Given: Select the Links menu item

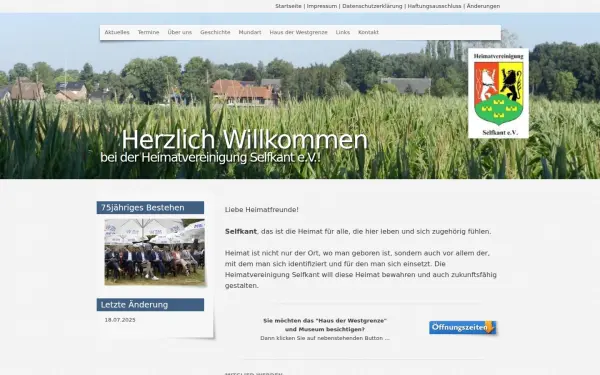Looking at the screenshot, I should (343, 33).
